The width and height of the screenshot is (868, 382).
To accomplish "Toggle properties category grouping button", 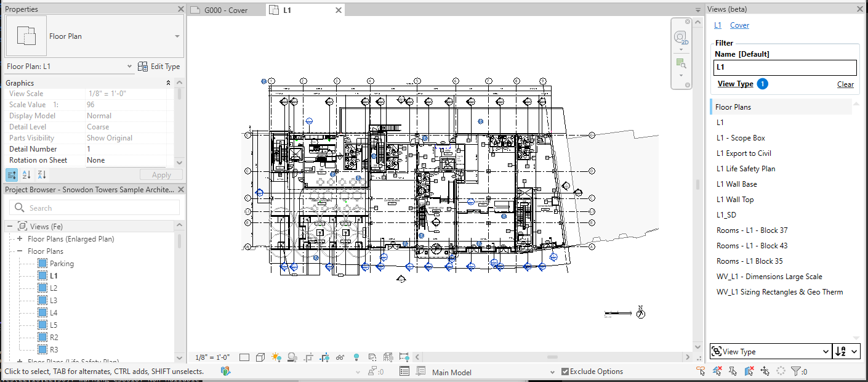I will [x=12, y=175].
